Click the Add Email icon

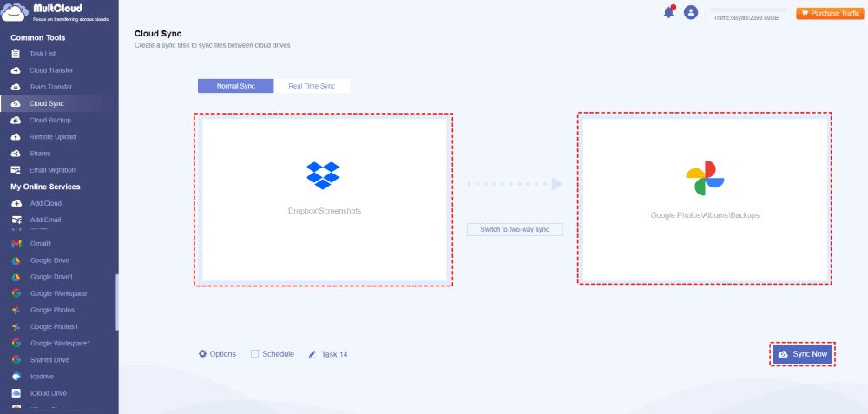(16, 220)
